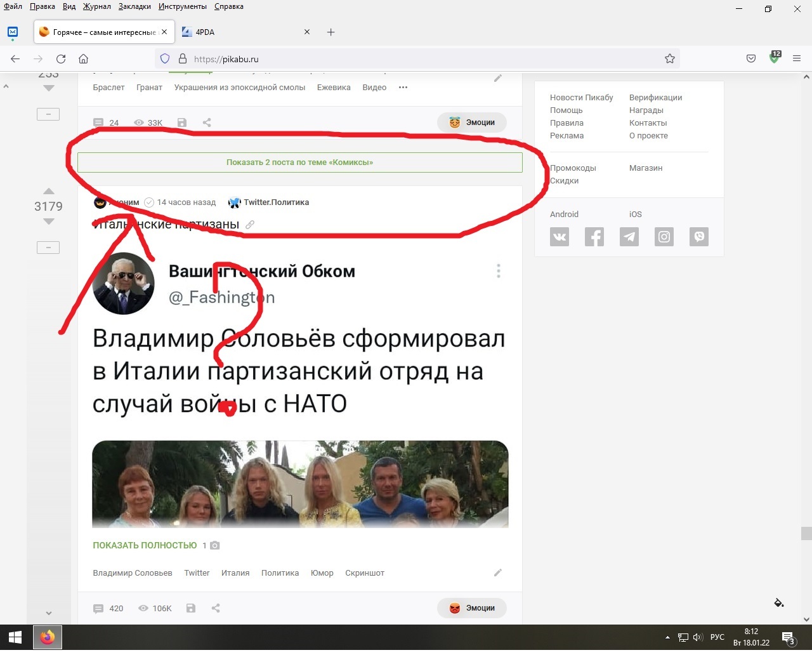The width and height of the screenshot is (812, 669).
Task: Open Эмоции for the 24-comment post
Action: pos(472,123)
